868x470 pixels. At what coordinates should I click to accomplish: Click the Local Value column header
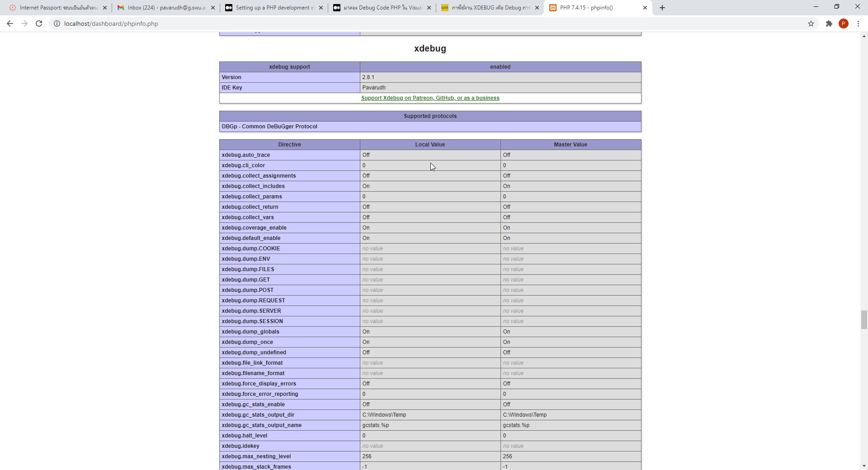pos(430,145)
